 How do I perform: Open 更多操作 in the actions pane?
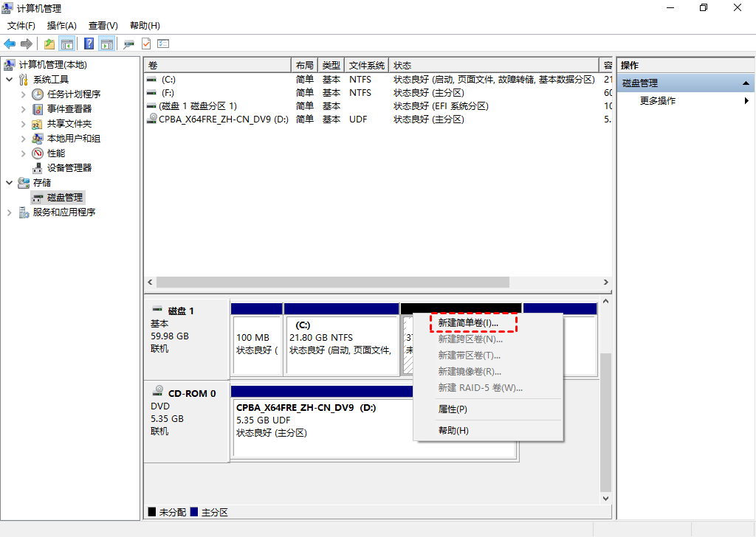[657, 101]
